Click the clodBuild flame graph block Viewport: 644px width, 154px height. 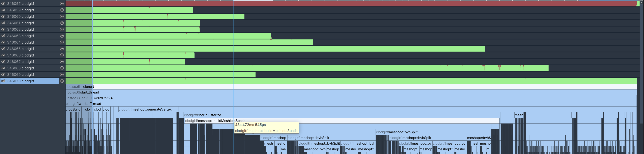coord(73,109)
